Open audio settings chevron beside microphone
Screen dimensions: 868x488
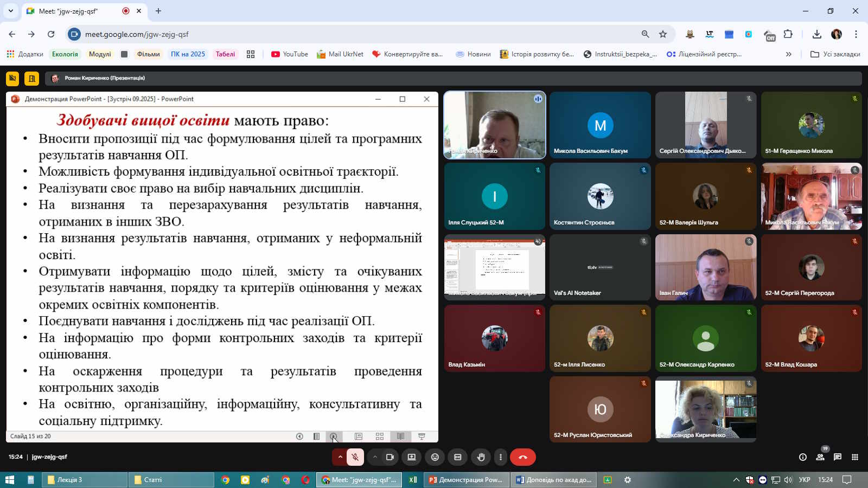click(340, 457)
